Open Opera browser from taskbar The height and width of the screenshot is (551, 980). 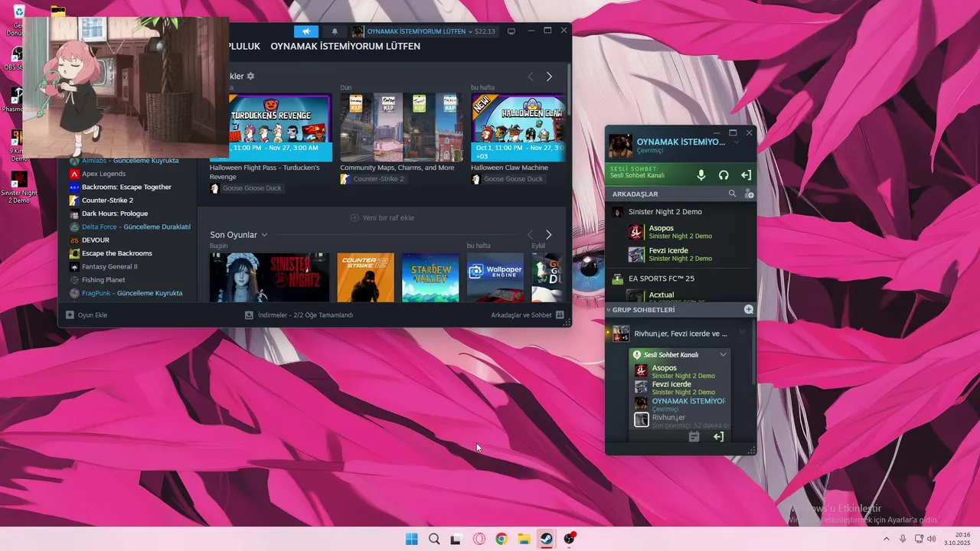click(479, 539)
